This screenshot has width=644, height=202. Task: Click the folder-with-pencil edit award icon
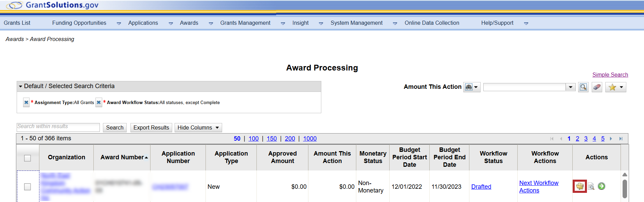(579, 186)
